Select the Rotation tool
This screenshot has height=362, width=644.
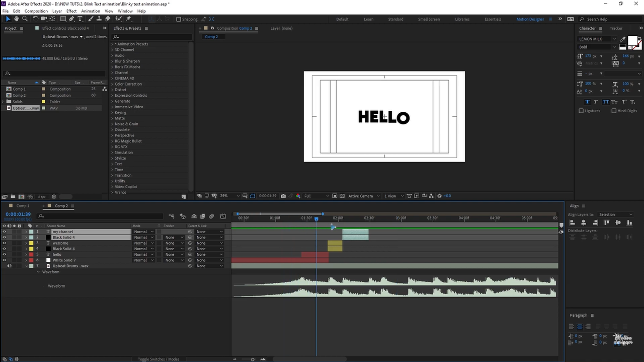click(36, 19)
